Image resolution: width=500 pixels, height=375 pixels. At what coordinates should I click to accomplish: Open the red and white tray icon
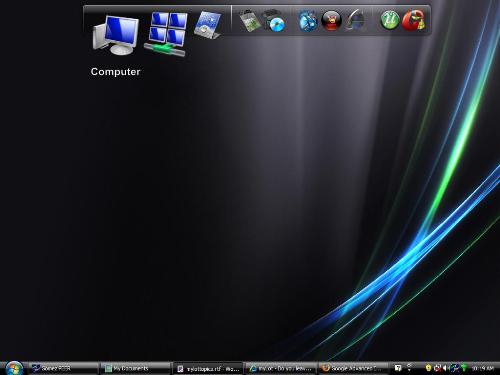(x=437, y=368)
